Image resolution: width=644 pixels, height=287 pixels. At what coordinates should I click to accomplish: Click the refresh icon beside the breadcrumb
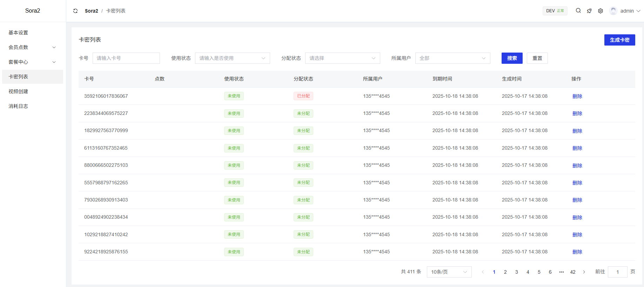[x=75, y=11]
